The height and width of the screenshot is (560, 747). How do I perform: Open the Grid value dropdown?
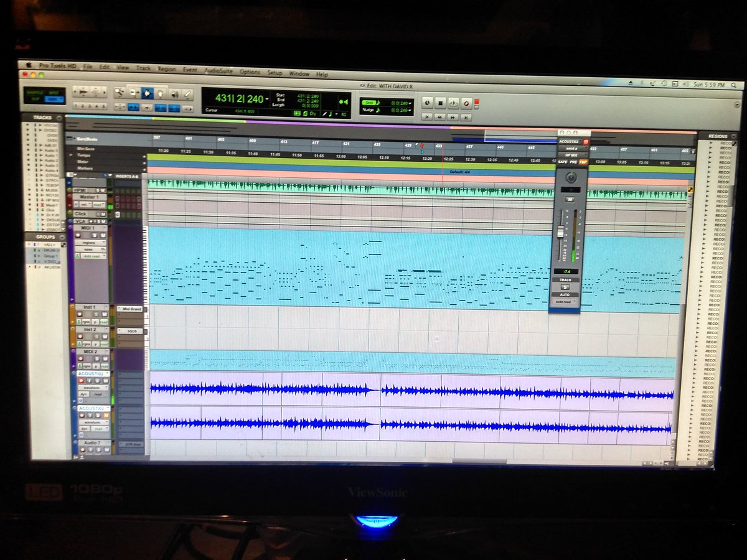(x=410, y=103)
